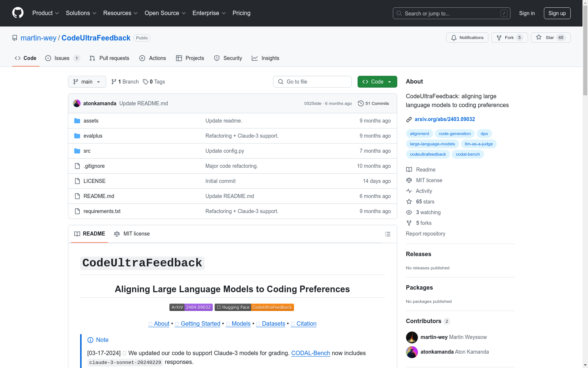Open the Actions tab
This screenshot has height=368, width=588.
tap(153, 58)
